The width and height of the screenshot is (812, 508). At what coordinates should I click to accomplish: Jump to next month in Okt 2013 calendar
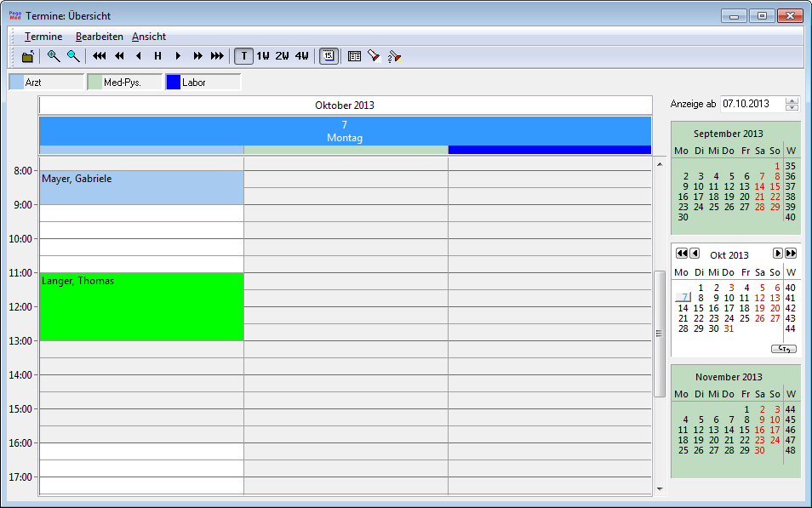click(x=777, y=254)
